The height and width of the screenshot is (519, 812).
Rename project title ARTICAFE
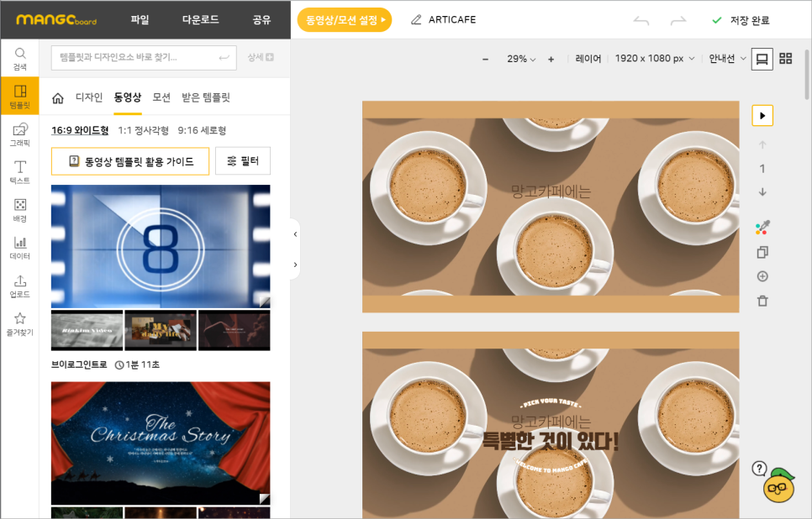point(452,19)
